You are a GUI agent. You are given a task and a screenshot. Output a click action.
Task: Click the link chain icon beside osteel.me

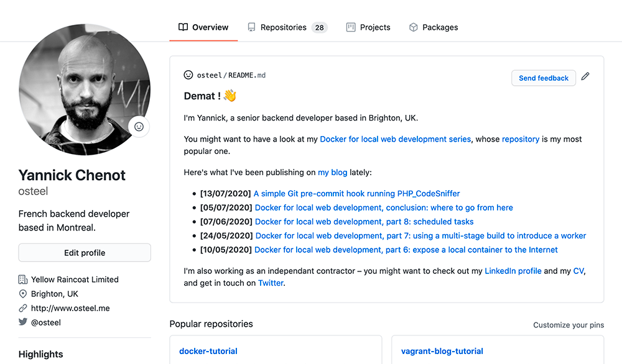pos(23,308)
